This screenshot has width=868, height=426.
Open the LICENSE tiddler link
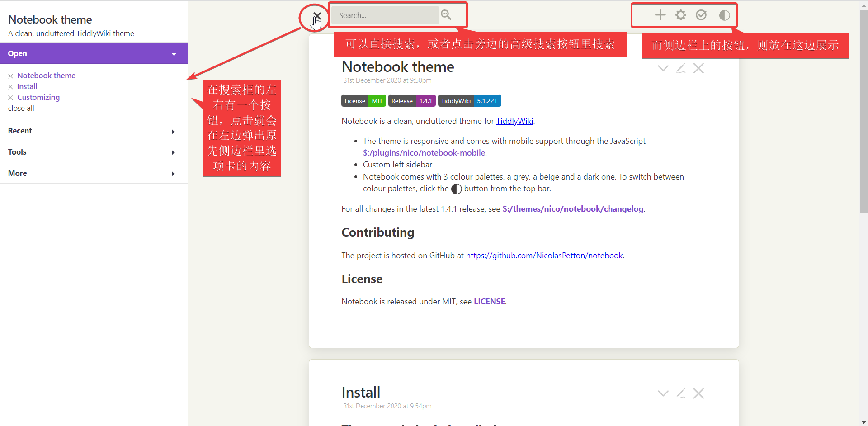tap(489, 302)
